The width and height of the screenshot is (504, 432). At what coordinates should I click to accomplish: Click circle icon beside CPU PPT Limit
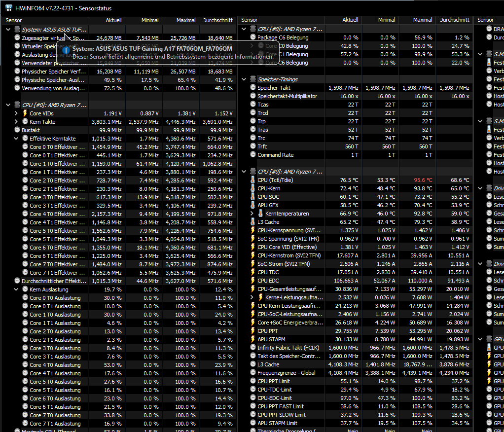pyautogui.click(x=253, y=381)
